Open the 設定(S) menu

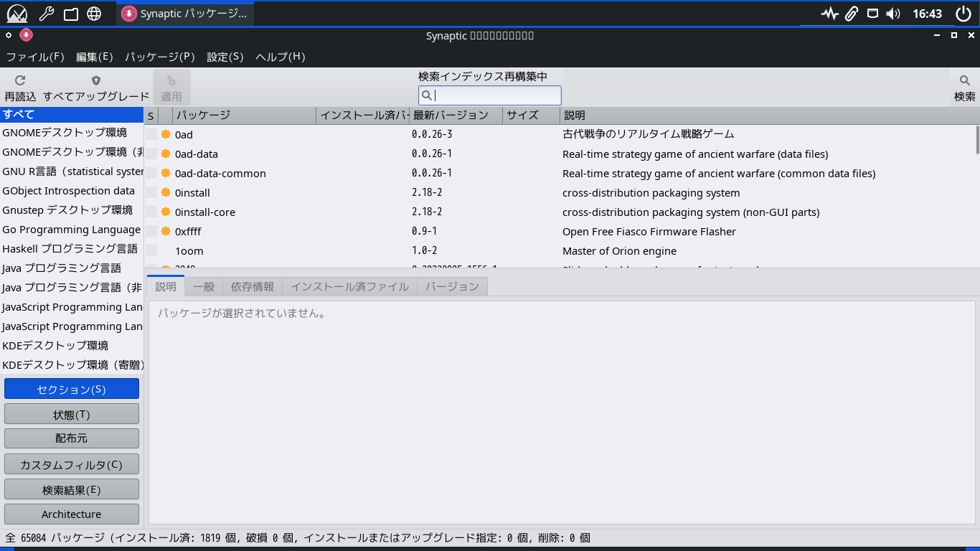(x=225, y=57)
